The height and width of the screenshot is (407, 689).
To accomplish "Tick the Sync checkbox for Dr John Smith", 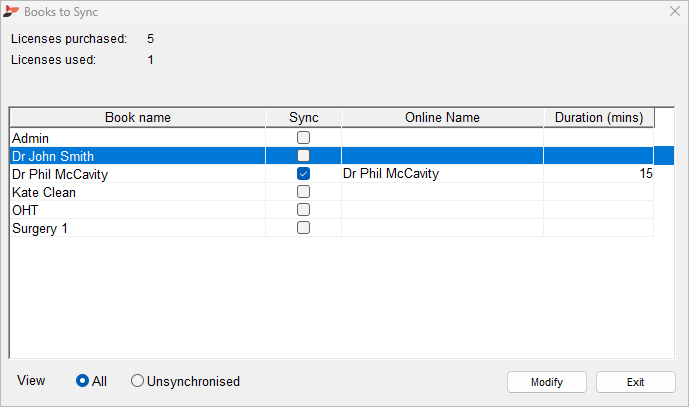I will [304, 156].
